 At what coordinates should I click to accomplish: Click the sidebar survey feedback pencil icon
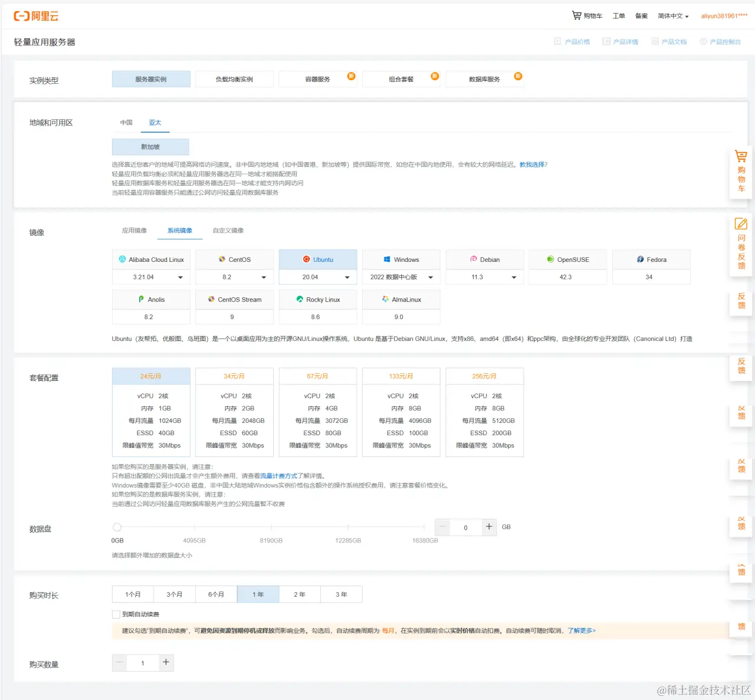tap(741, 224)
